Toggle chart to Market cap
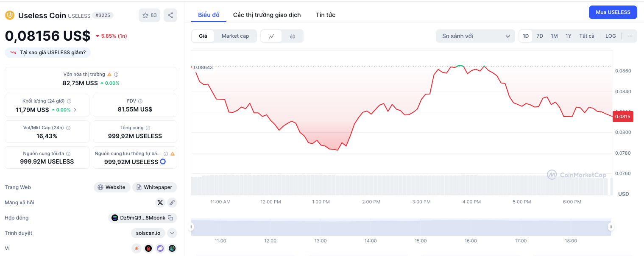This screenshot has width=644, height=256. [235, 36]
